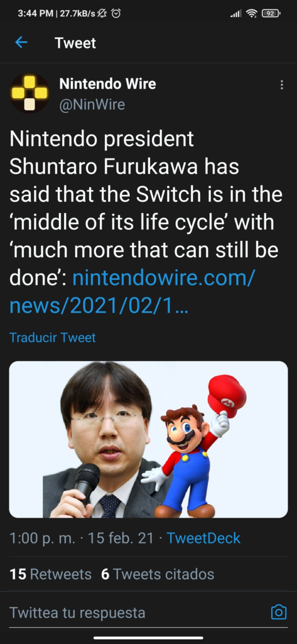Tap the battery indicator in status bar
This screenshot has width=297, height=644.
point(271,14)
